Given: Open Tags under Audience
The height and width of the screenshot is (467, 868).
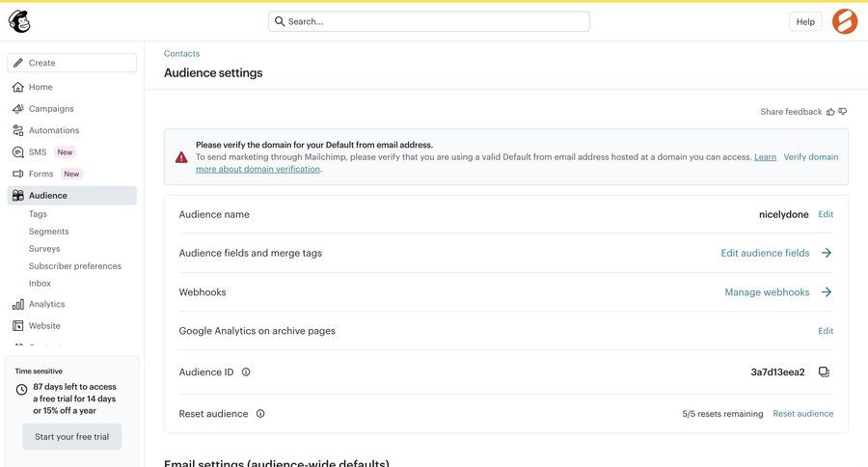Looking at the screenshot, I should 38,214.
